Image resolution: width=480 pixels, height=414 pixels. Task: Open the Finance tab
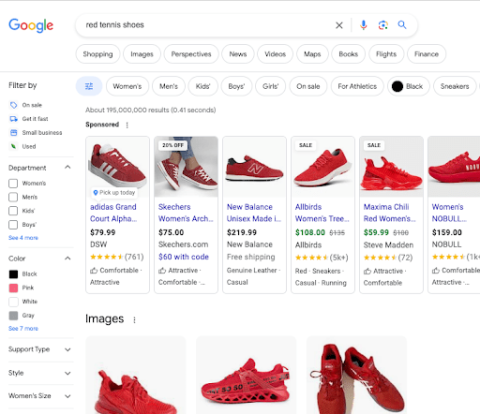click(426, 54)
